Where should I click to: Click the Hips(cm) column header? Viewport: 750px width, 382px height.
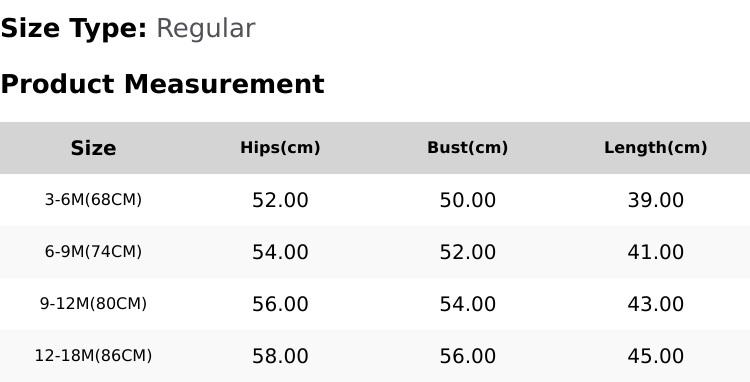[280, 148]
